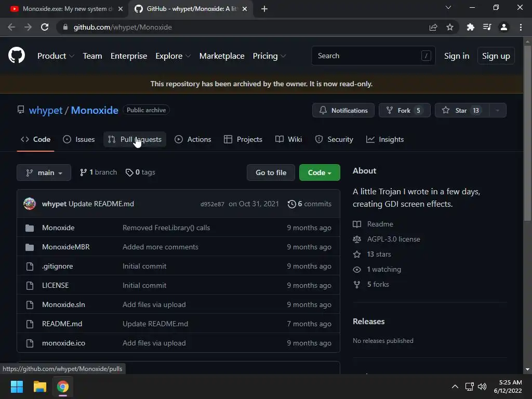Open File Explorer from taskbar
532x399 pixels.
click(39, 387)
